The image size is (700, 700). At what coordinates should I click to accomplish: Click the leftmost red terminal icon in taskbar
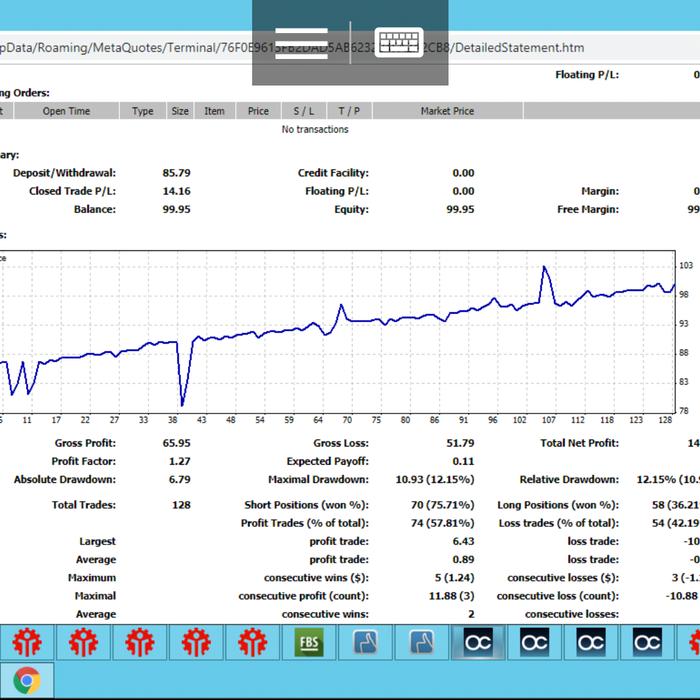[x=27, y=641]
